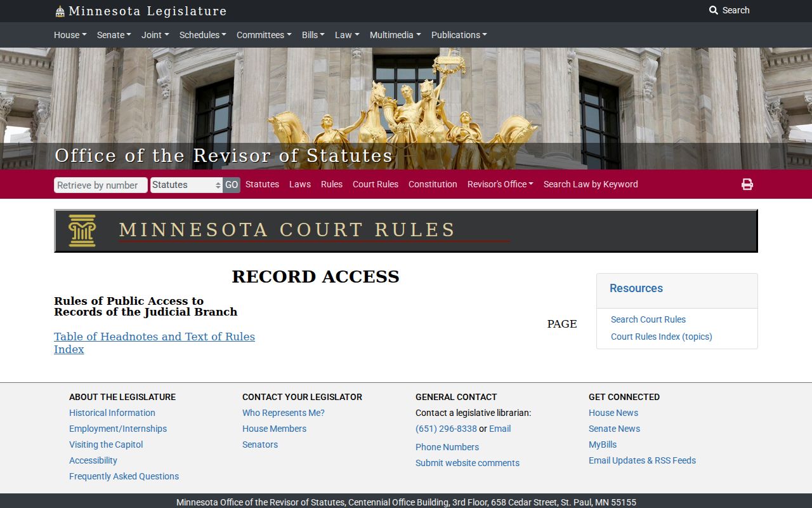Viewport: 812px width, 508px height.
Task: Open the House Members link
Action: pyautogui.click(x=274, y=429)
